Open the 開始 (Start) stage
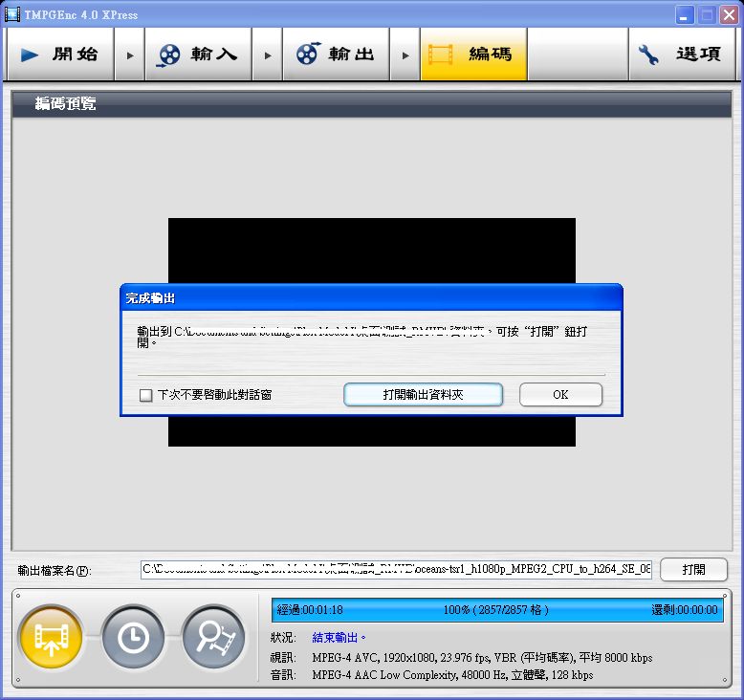The width and height of the screenshot is (744, 700). click(61, 55)
